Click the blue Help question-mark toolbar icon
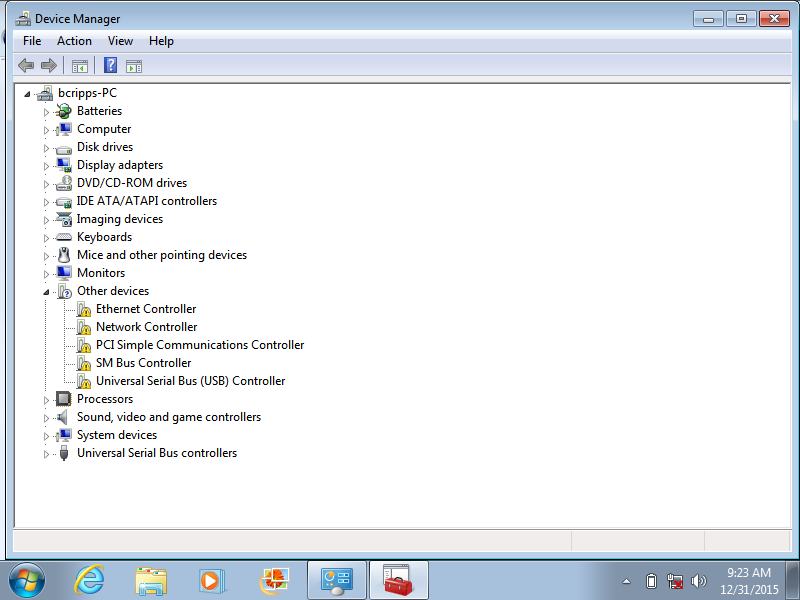Viewport: 800px width, 600px height. coord(110,65)
